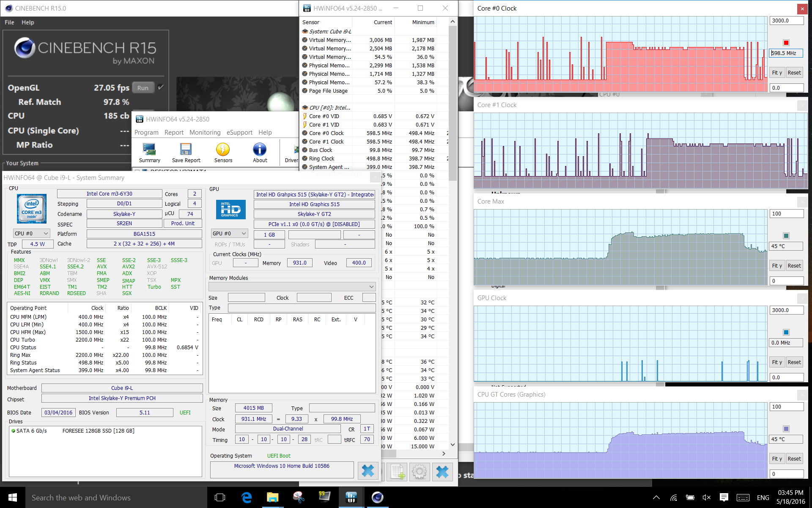The height and width of the screenshot is (508, 812).
Task: Close sensors window via blue X icon
Action: [442, 472]
